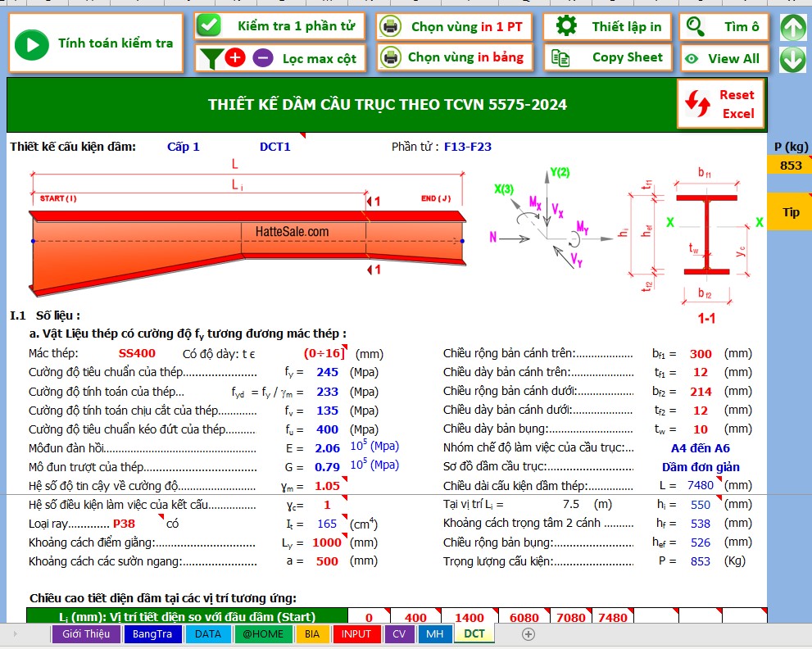Click the orange Tip cell
The width and height of the screenshot is (812, 649).
pos(790,212)
